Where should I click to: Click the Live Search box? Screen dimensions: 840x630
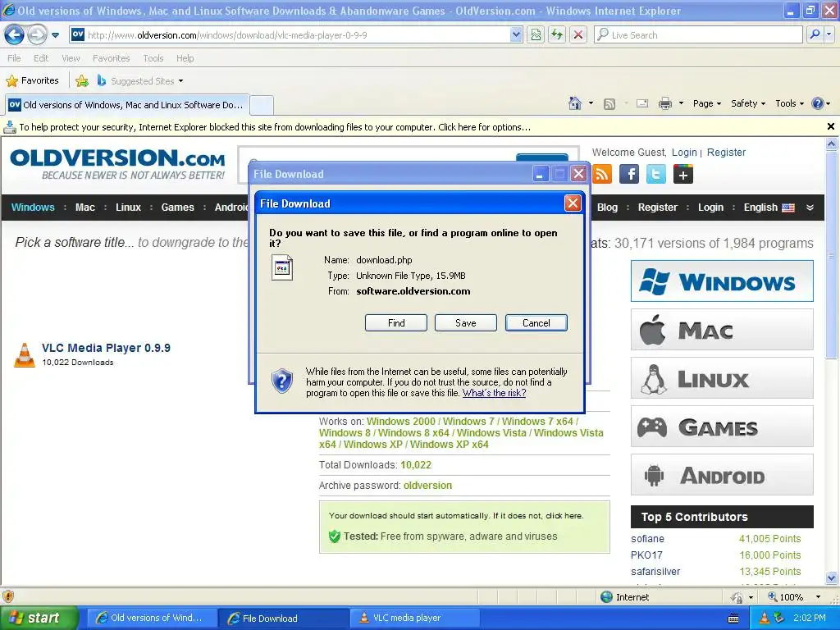(698, 35)
